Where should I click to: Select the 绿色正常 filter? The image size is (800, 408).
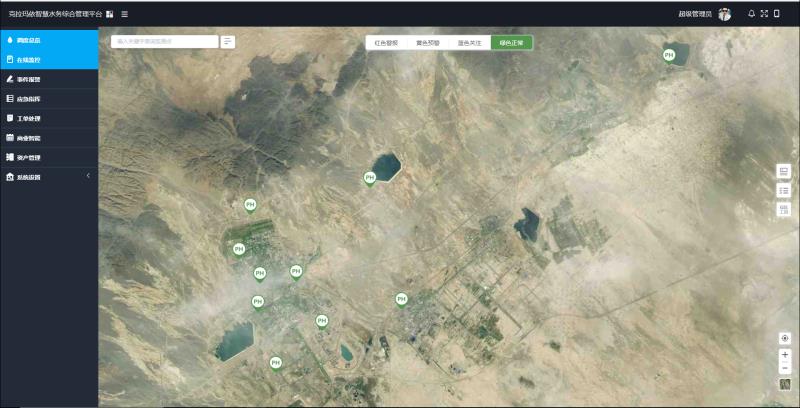pos(511,43)
